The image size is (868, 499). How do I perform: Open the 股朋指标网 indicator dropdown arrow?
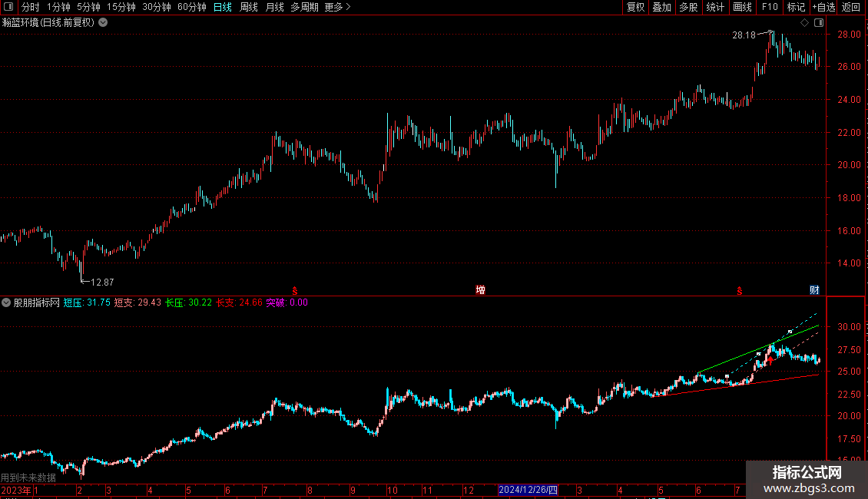click(6, 302)
